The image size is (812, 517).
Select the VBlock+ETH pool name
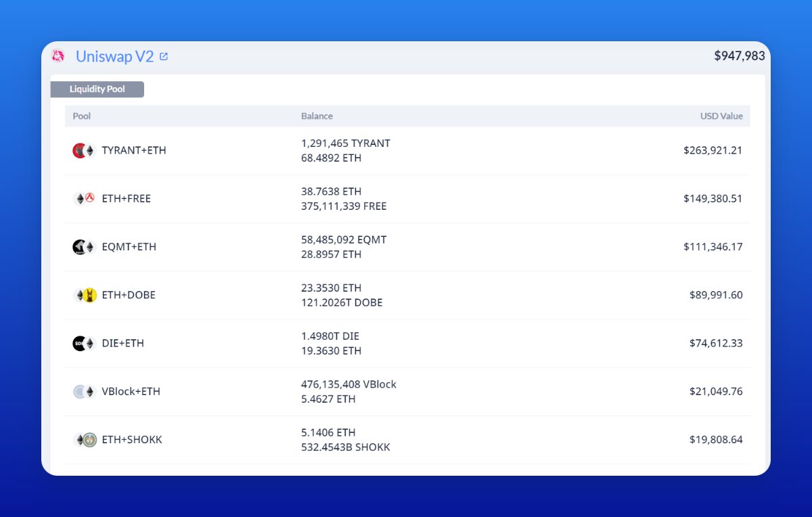(131, 391)
